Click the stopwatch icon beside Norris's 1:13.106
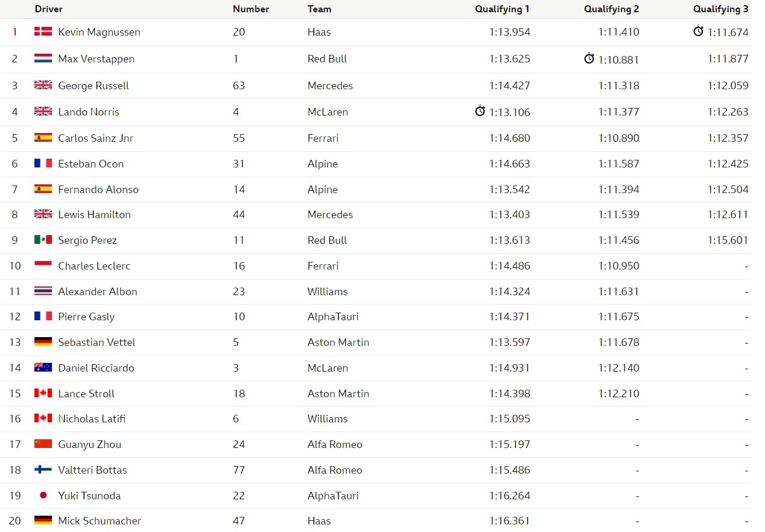The width and height of the screenshot is (765, 532). [480, 111]
